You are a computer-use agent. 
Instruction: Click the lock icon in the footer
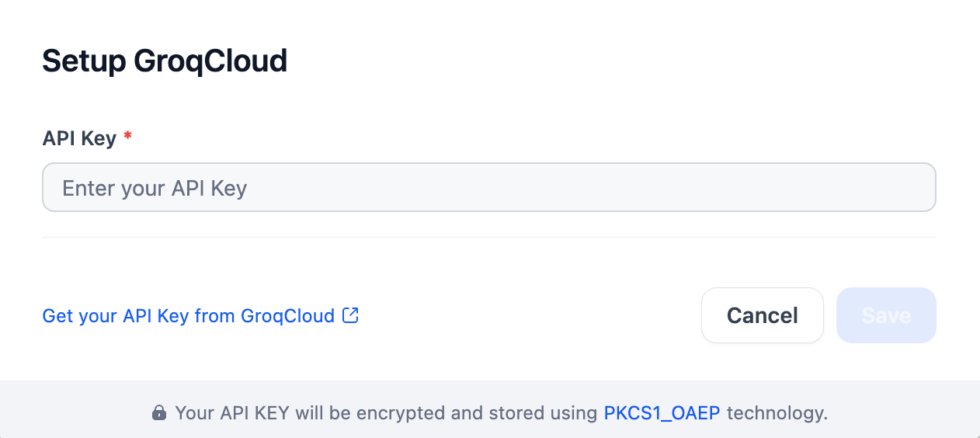click(x=159, y=412)
